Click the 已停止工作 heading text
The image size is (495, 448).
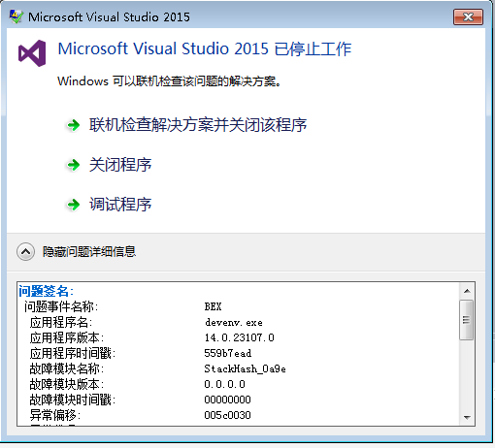click(x=313, y=49)
